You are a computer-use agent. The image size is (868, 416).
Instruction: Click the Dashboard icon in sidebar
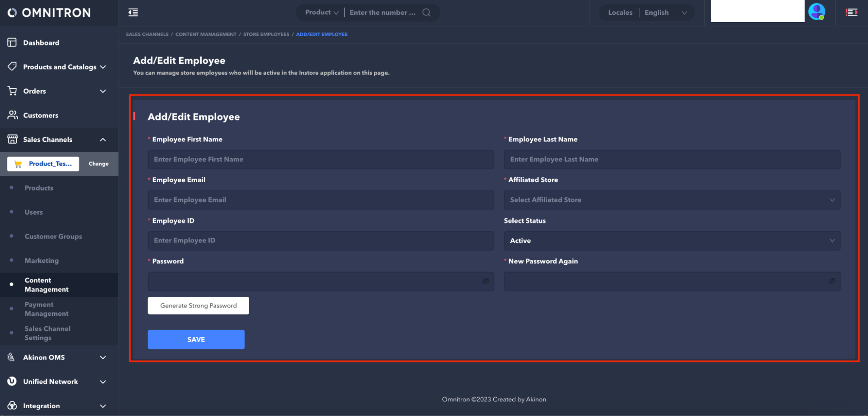point(12,43)
